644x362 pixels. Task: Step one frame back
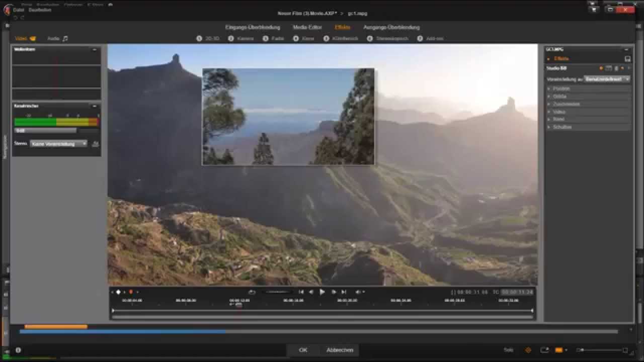311,292
